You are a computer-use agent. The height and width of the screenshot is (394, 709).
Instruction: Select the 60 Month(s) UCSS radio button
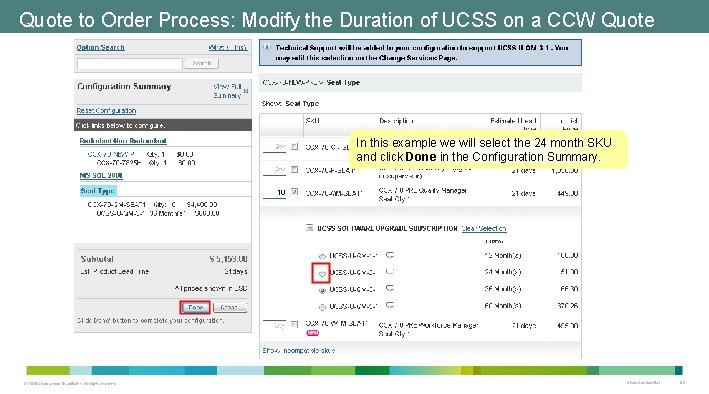pos(322,307)
